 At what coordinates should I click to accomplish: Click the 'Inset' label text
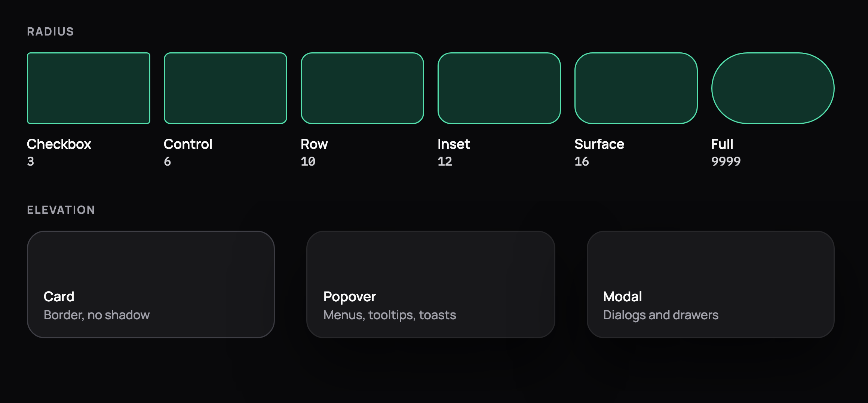pos(454,144)
